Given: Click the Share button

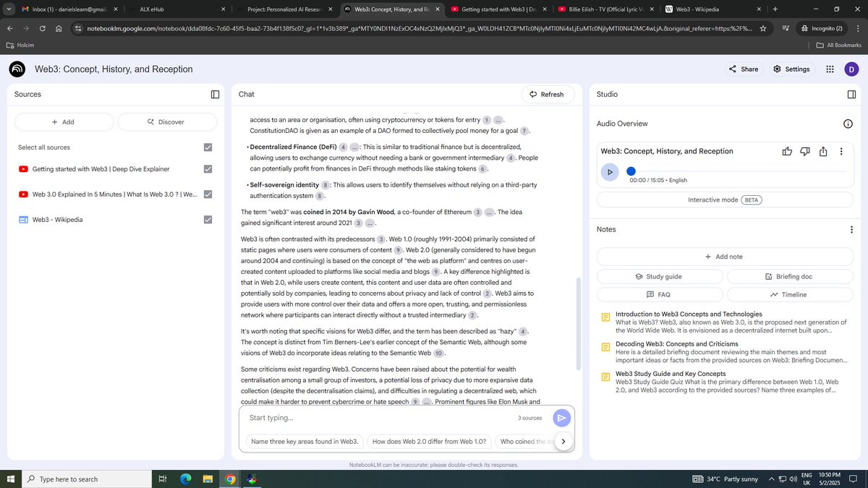Looking at the screenshot, I should 744,69.
